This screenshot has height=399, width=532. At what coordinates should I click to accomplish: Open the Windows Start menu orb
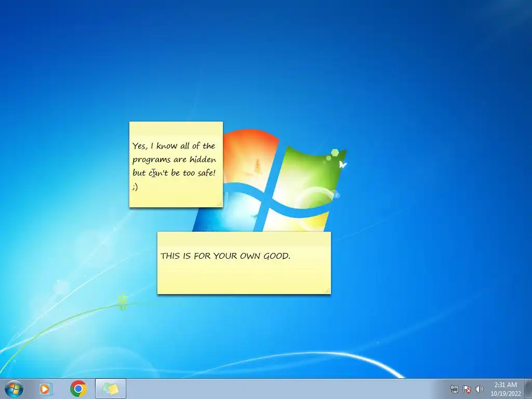click(14, 389)
